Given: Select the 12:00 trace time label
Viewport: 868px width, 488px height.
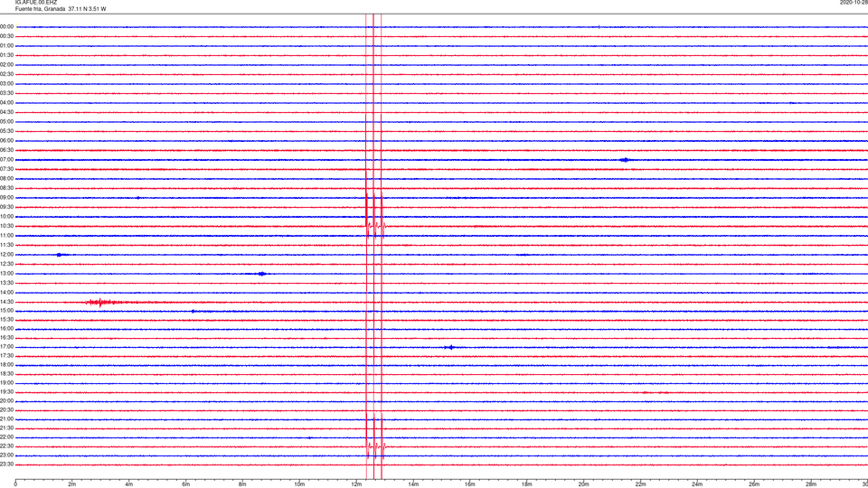Looking at the screenshot, I should click(x=6, y=255).
